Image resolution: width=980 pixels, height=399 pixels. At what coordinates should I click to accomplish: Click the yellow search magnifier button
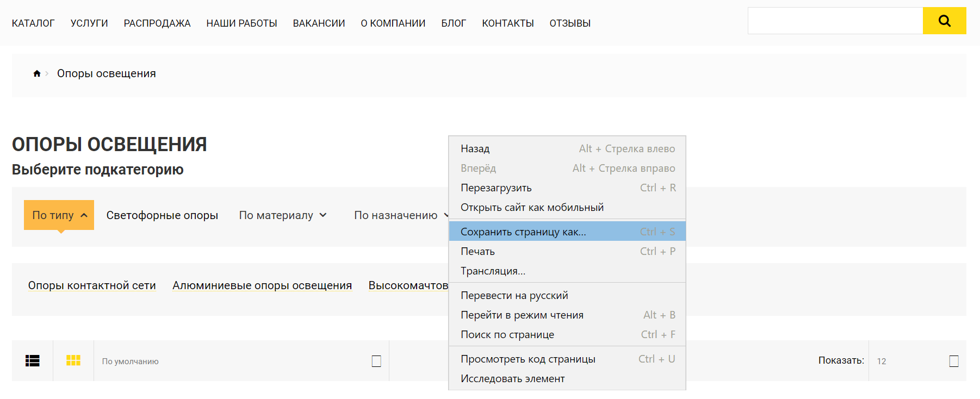click(944, 21)
